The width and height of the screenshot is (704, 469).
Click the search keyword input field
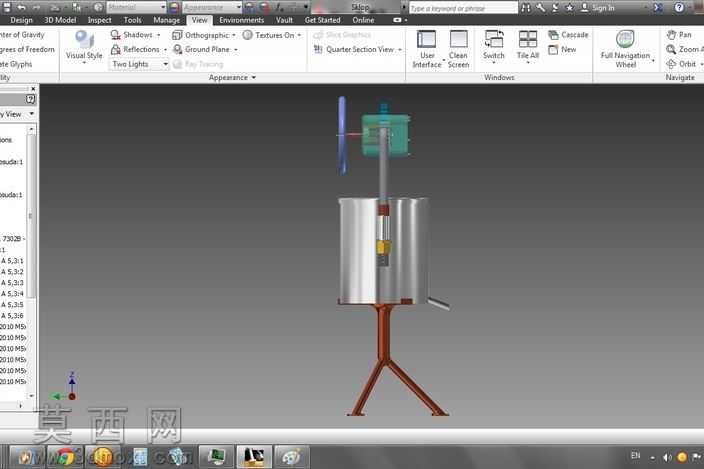[x=463, y=8]
